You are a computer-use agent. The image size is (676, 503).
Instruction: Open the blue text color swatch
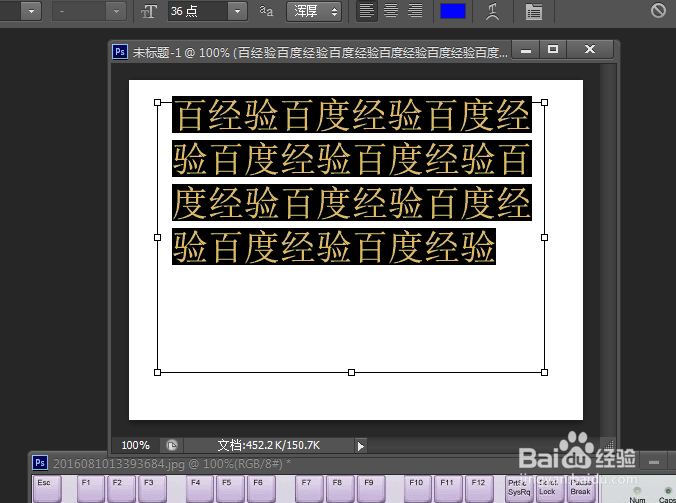[453, 11]
